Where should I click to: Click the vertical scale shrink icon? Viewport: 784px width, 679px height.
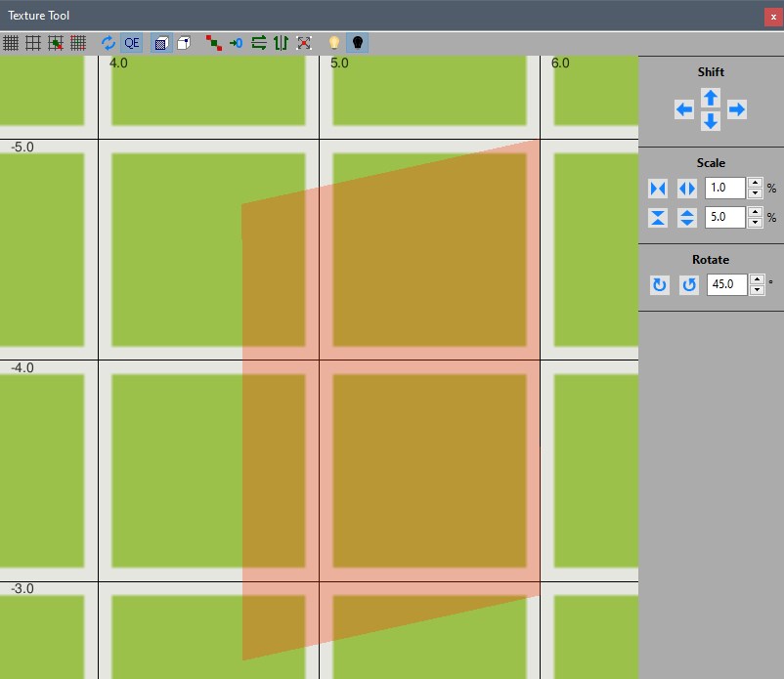[658, 218]
